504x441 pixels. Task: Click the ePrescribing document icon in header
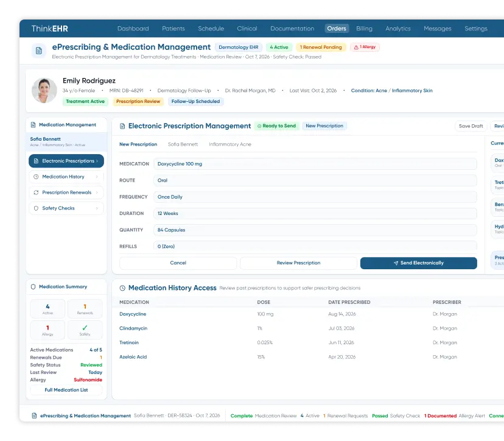point(38,51)
